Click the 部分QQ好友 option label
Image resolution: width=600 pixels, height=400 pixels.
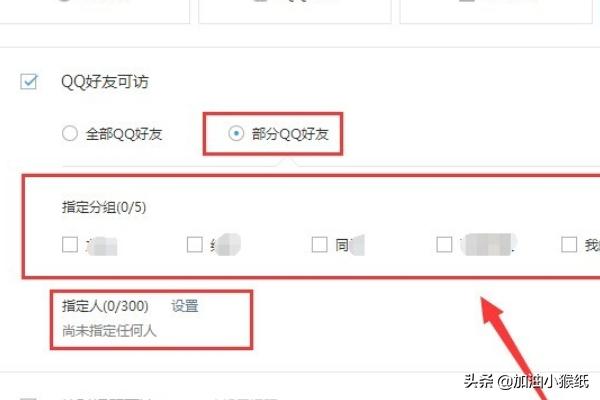pos(290,134)
